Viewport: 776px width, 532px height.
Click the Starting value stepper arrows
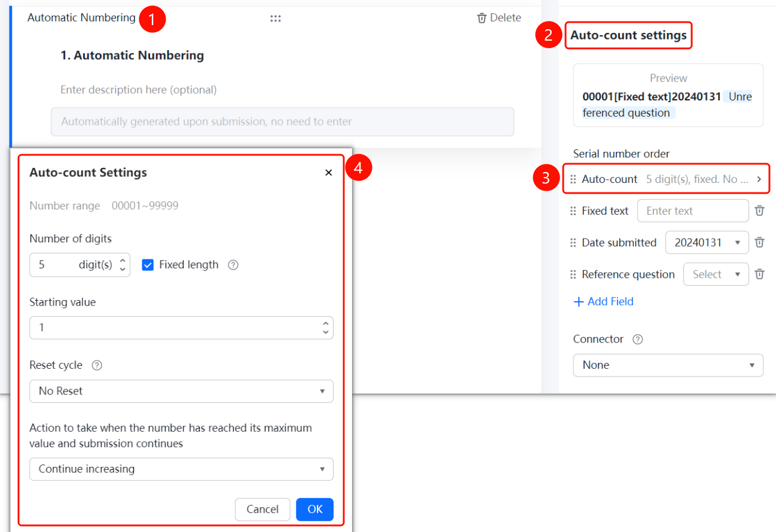pos(326,328)
